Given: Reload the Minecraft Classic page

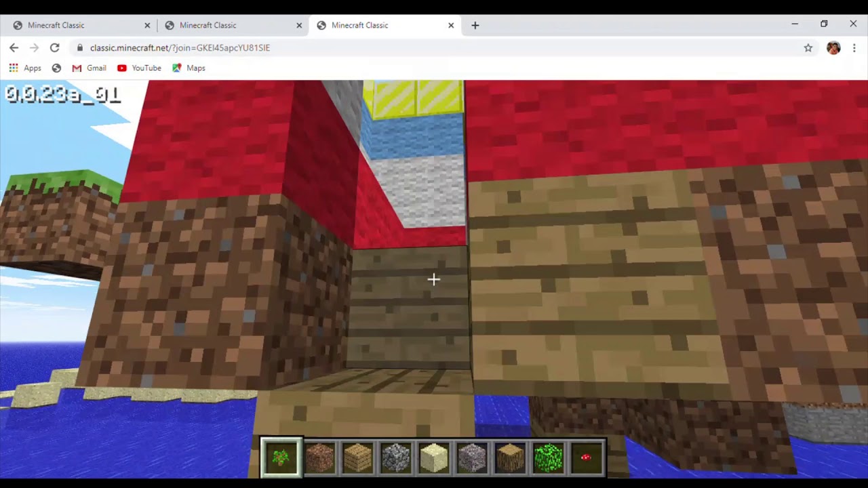Looking at the screenshot, I should tap(55, 47).
